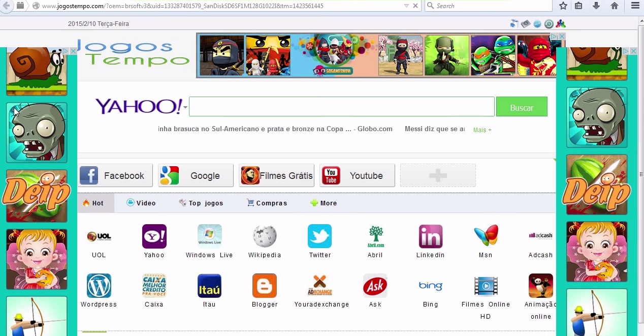Click the URL in the address bar
The image size is (644, 336).
[x=183, y=6]
